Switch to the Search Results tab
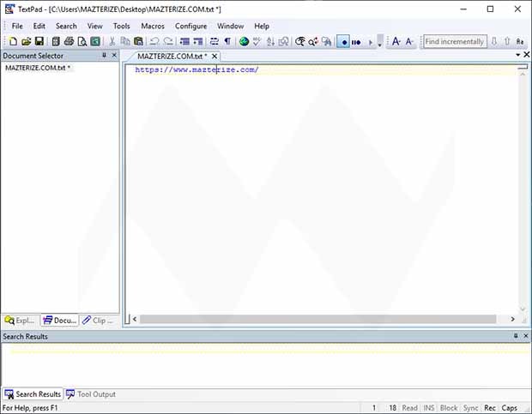The image size is (532, 414). 33,394
